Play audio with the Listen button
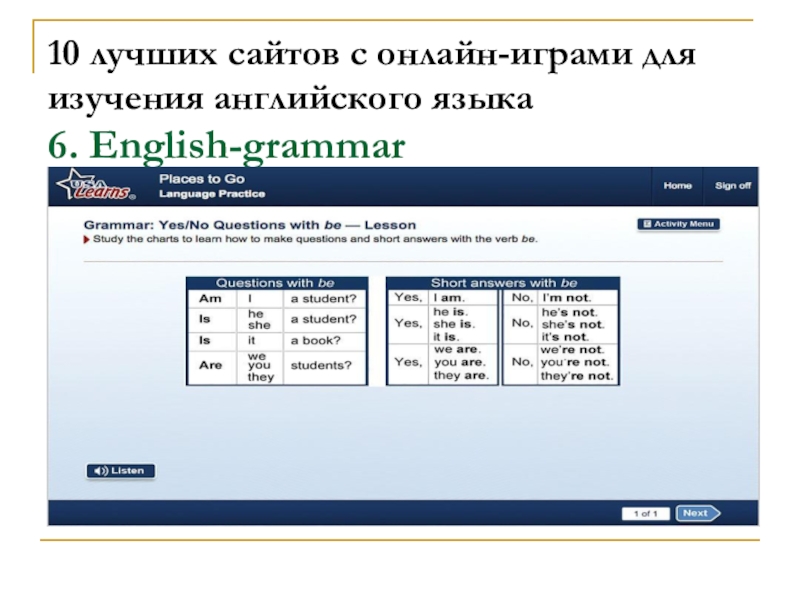Viewport: 800px width, 600px height. (120, 471)
